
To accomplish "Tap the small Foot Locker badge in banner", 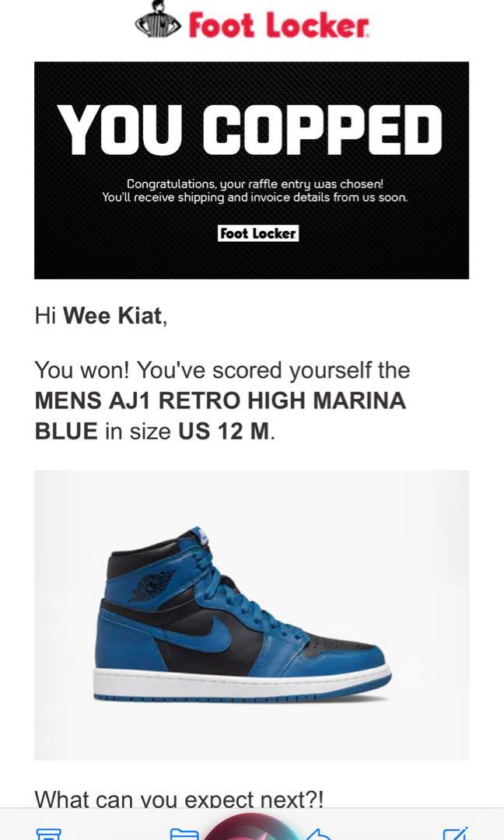I will [258, 233].
